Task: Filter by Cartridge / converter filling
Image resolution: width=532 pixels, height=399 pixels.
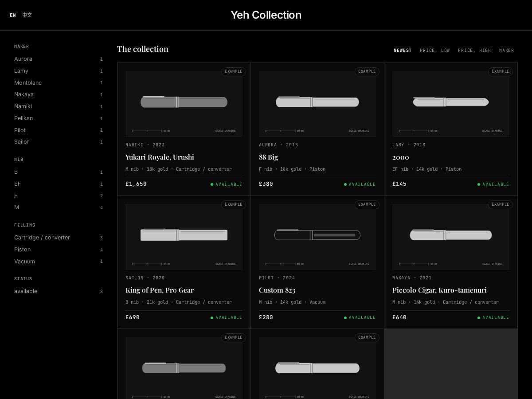Action: 59,238
